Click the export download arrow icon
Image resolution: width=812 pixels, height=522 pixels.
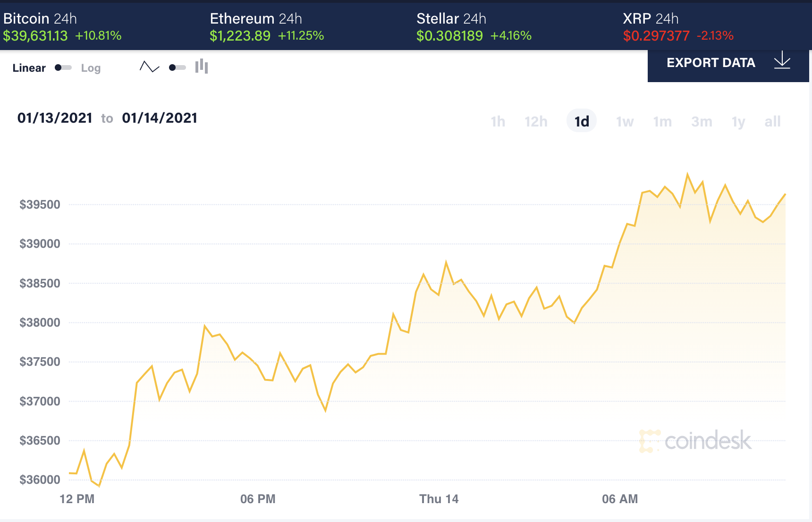[782, 61]
